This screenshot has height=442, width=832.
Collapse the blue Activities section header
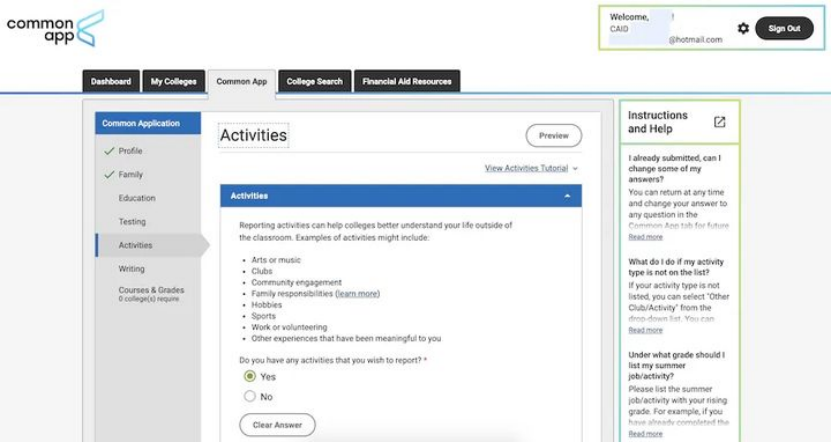(x=568, y=196)
